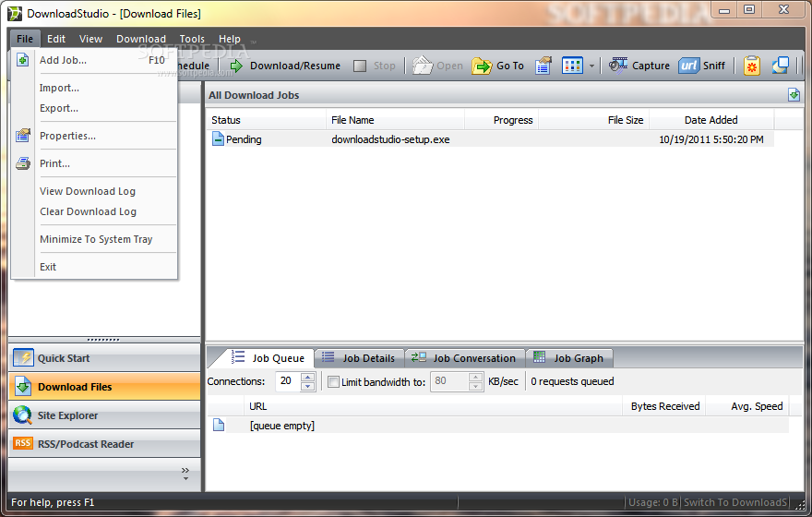Increase the Connections count with up arrow
Viewport: 812px width, 517px height.
[307, 377]
